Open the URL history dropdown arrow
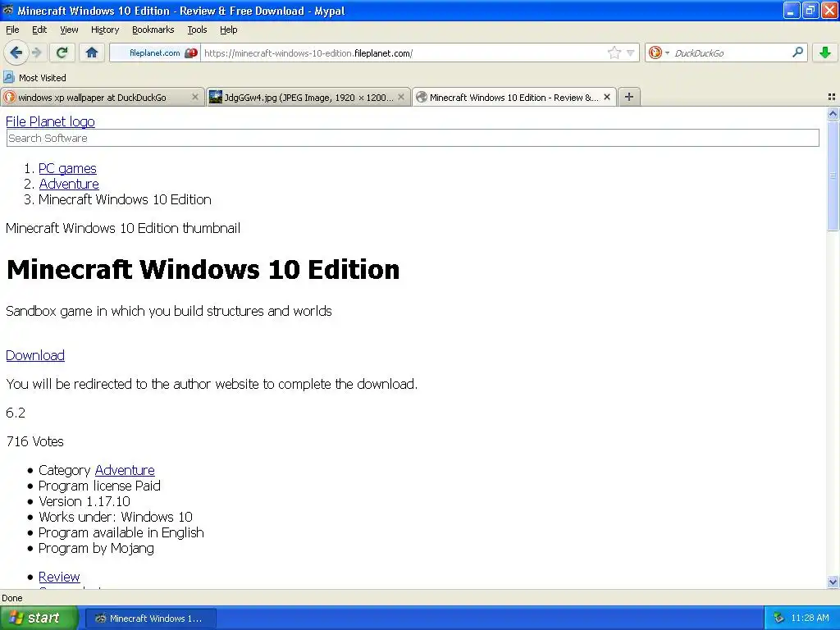This screenshot has height=630, width=840. point(631,53)
